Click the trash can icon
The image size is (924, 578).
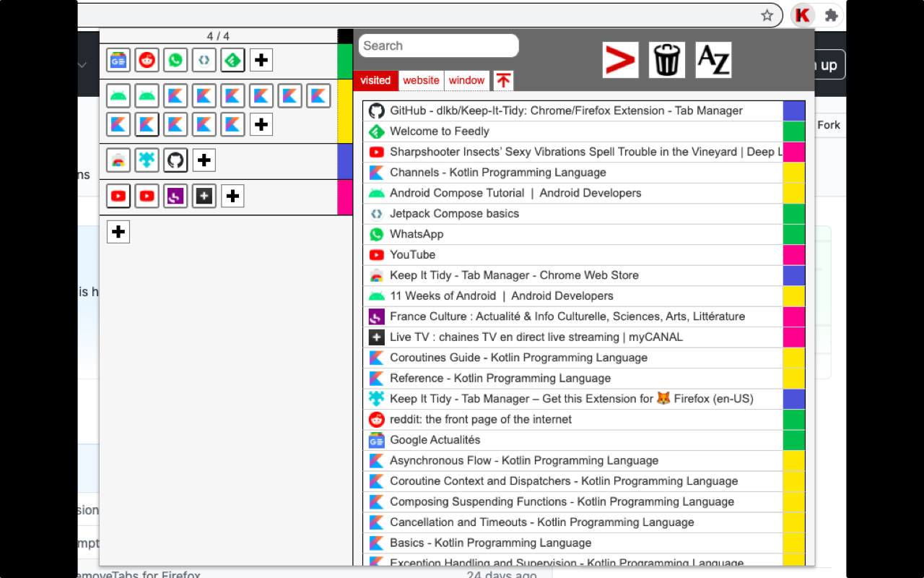click(667, 60)
